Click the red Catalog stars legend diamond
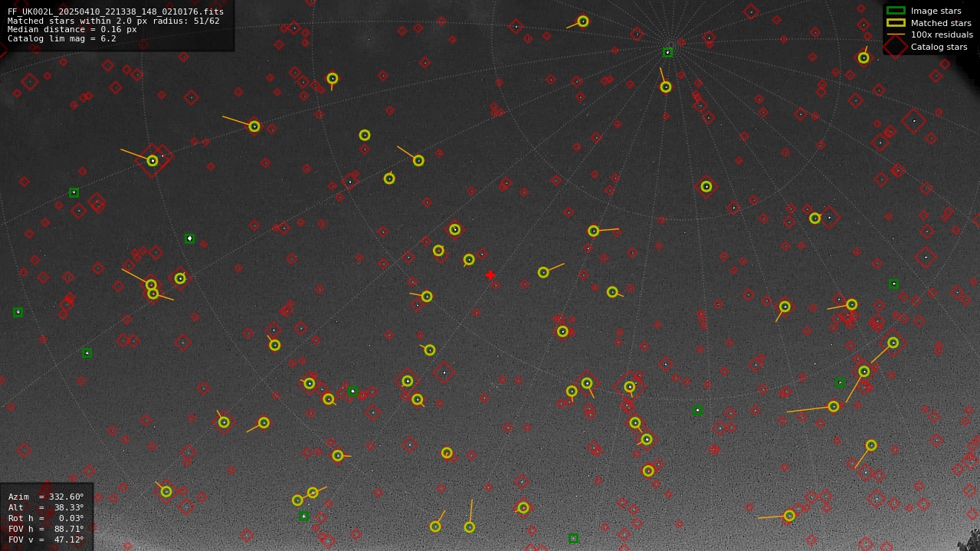 (x=895, y=47)
